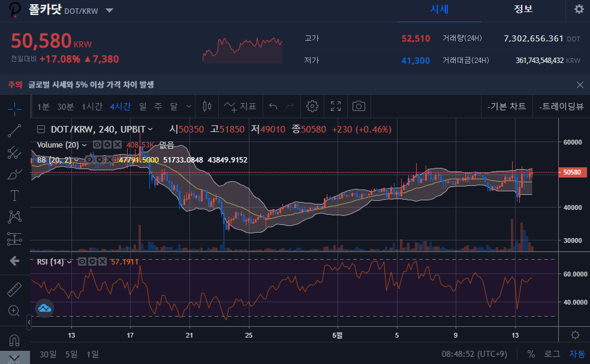This screenshot has width=590, height=364.
Task: Open the candlestick chart style menu
Action: click(x=207, y=107)
